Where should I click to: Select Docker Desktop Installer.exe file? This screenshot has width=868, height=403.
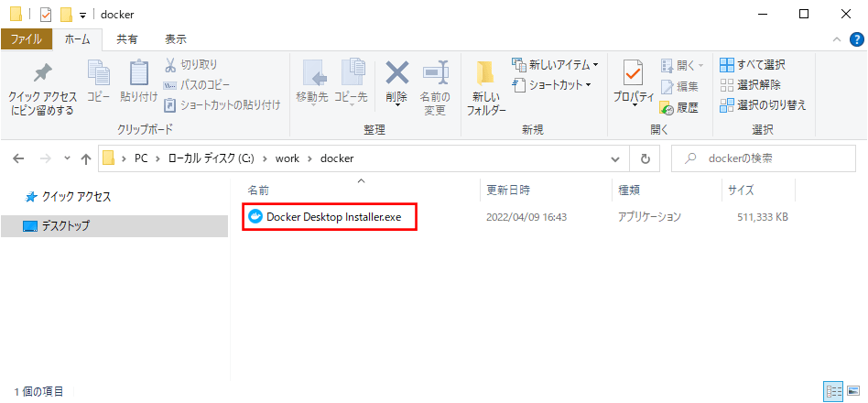tap(334, 217)
